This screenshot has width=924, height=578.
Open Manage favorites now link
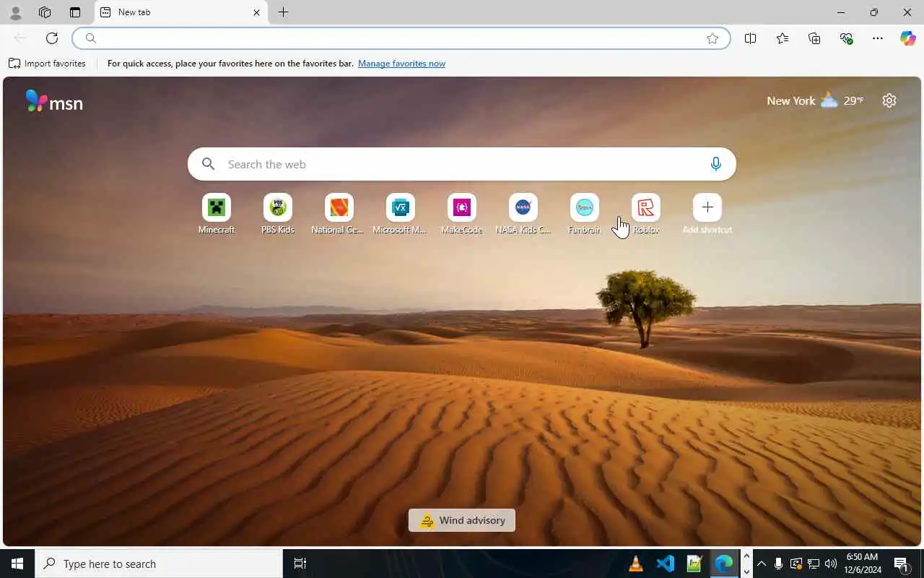(401, 64)
